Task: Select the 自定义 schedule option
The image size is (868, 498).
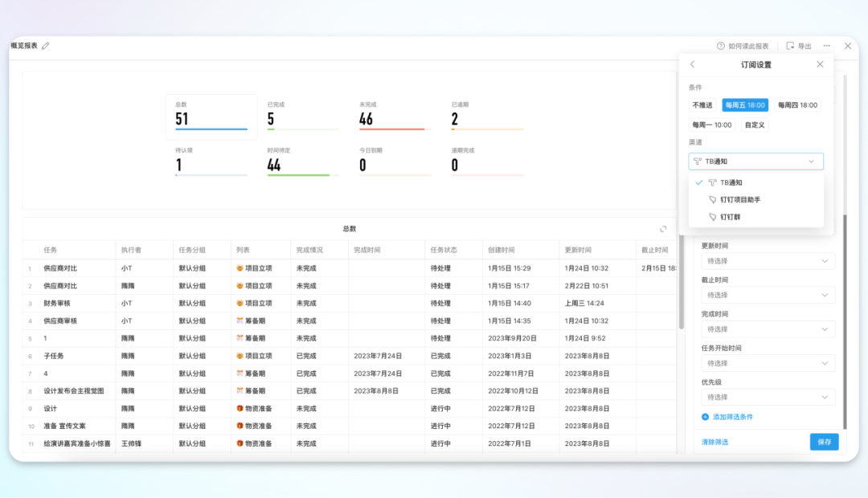Action: pyautogui.click(x=755, y=124)
